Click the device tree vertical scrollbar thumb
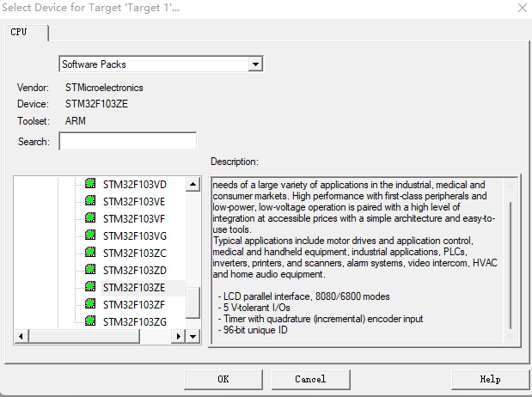The image size is (532, 397). 193,302
